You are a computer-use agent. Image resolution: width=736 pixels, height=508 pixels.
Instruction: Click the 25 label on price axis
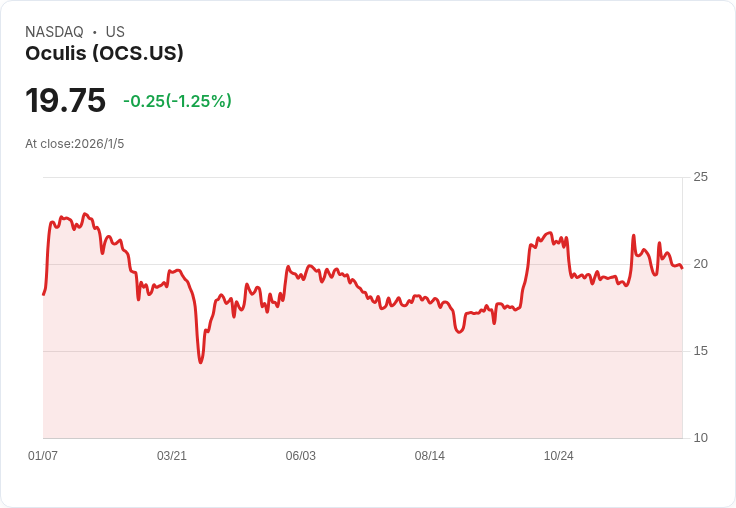click(700, 177)
